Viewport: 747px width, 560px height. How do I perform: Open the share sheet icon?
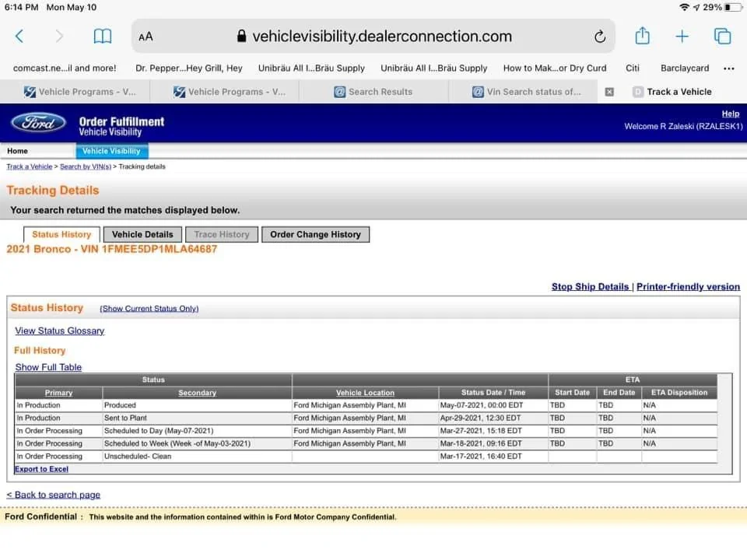click(642, 36)
